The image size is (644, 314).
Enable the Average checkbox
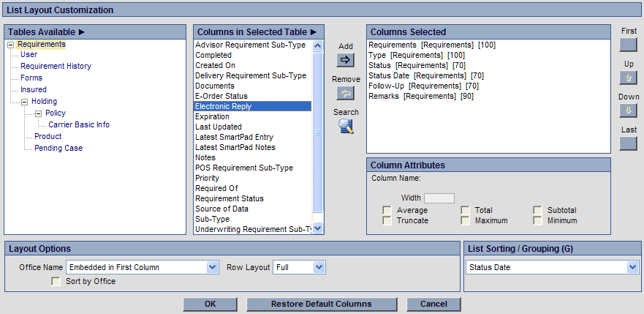point(387,211)
